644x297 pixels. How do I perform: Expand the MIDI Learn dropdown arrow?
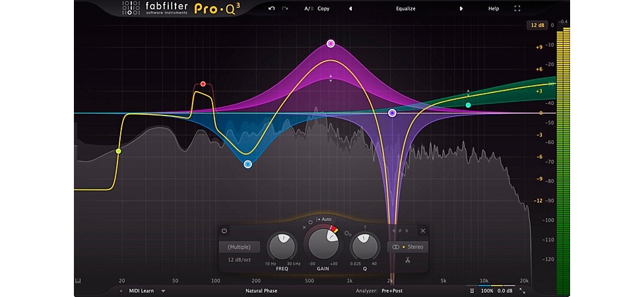coord(163,291)
